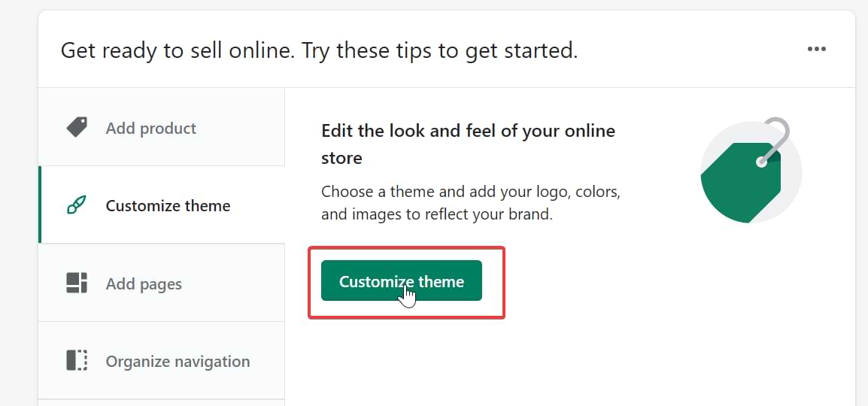Click the paintbrush icon for Customize theme
Image resolution: width=868 pixels, height=406 pixels.
77,205
